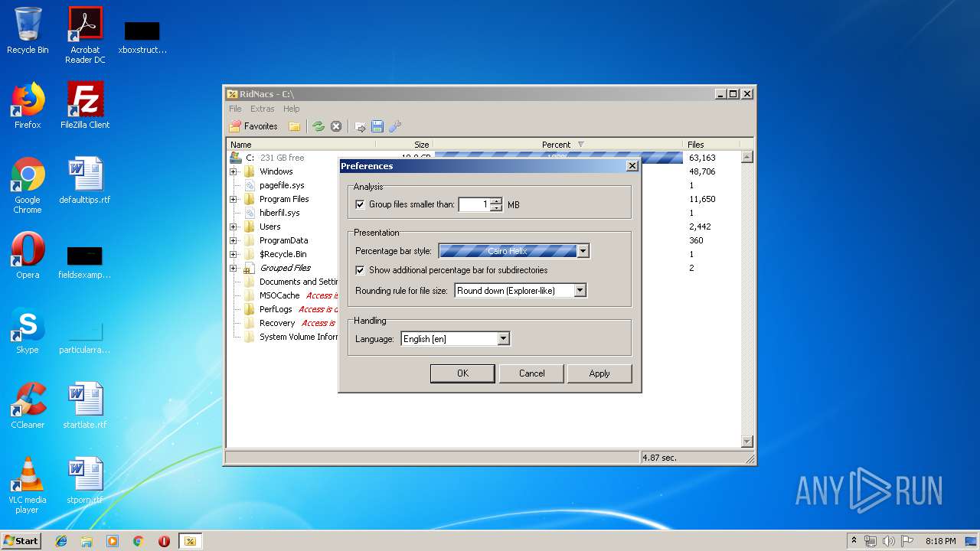Open Skype desktop icon
Image resolution: width=980 pixels, height=551 pixels.
click(x=28, y=331)
